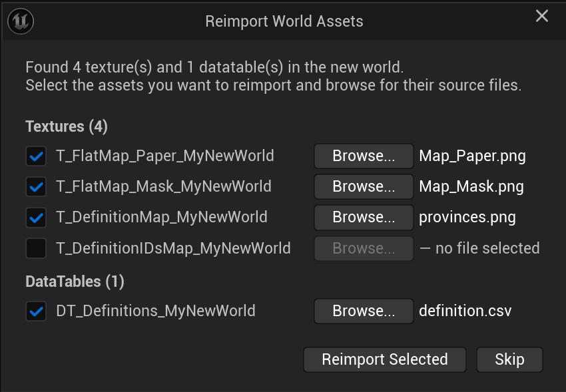Click the Skip button
Image resolution: width=566 pixels, height=392 pixels.
(509, 359)
